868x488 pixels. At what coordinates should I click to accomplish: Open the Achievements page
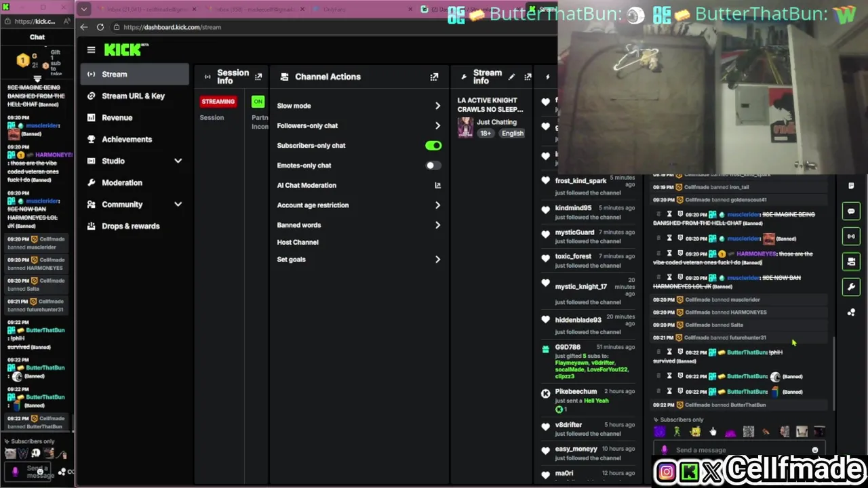click(134, 139)
